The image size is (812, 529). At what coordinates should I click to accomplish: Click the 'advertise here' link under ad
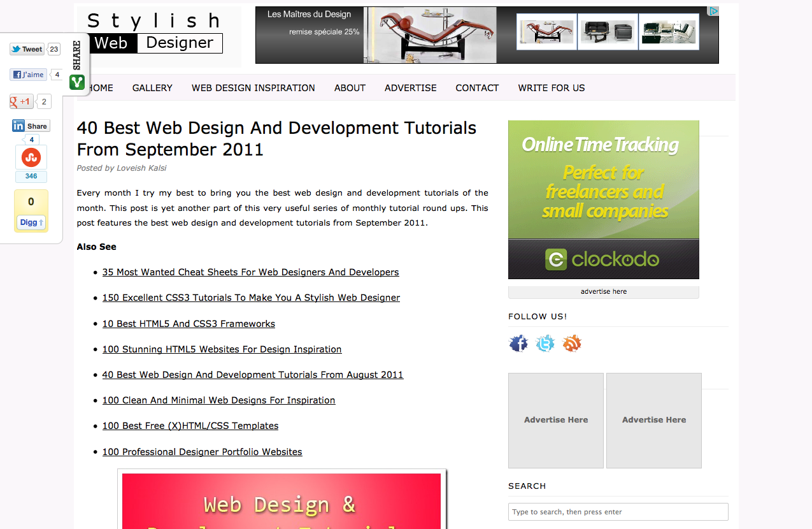(603, 292)
